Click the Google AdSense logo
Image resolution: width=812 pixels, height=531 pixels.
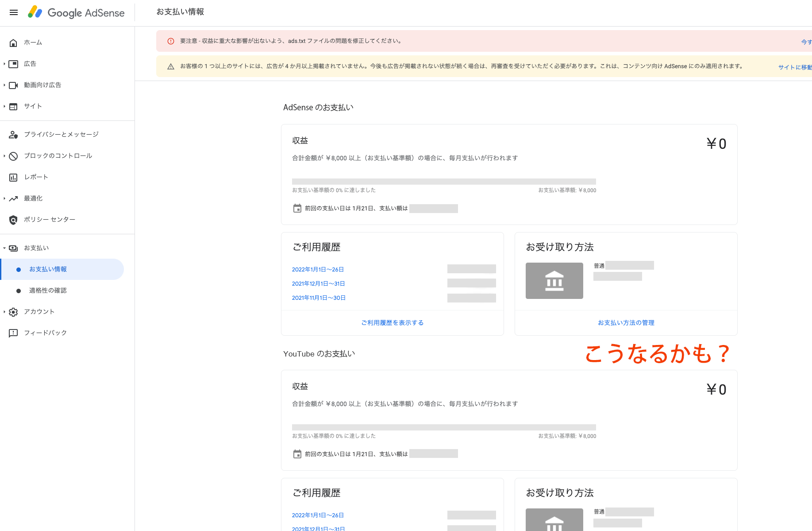click(x=76, y=12)
